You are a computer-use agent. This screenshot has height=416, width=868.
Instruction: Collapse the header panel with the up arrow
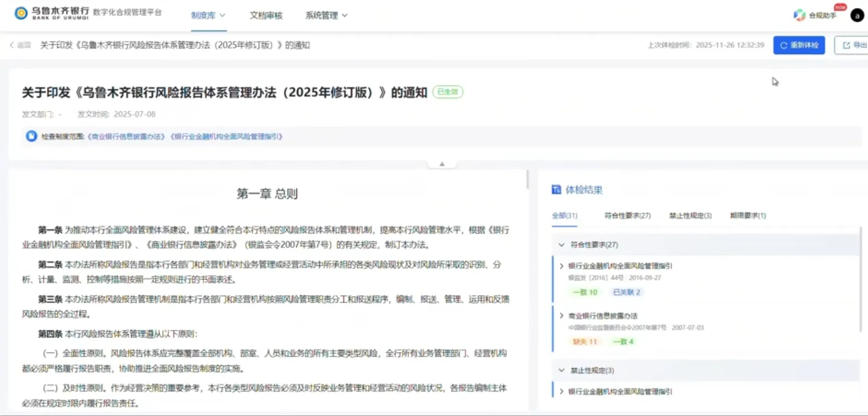coord(442,164)
